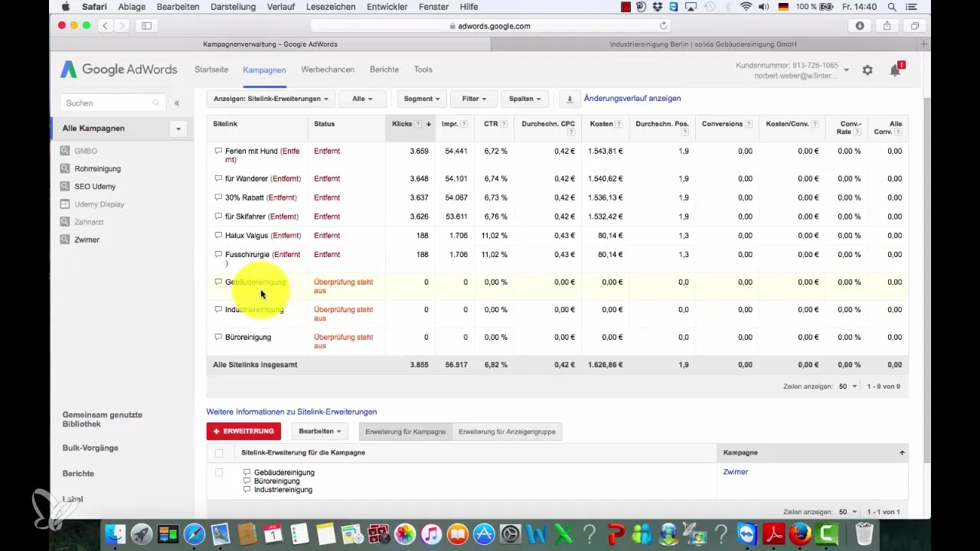Open the Werbechancen tab
980x551 pixels.
click(x=328, y=70)
